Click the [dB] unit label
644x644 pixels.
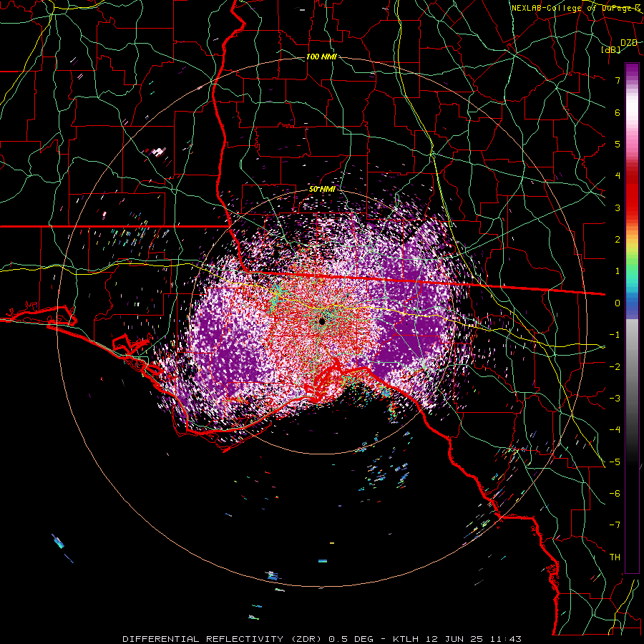coord(611,49)
